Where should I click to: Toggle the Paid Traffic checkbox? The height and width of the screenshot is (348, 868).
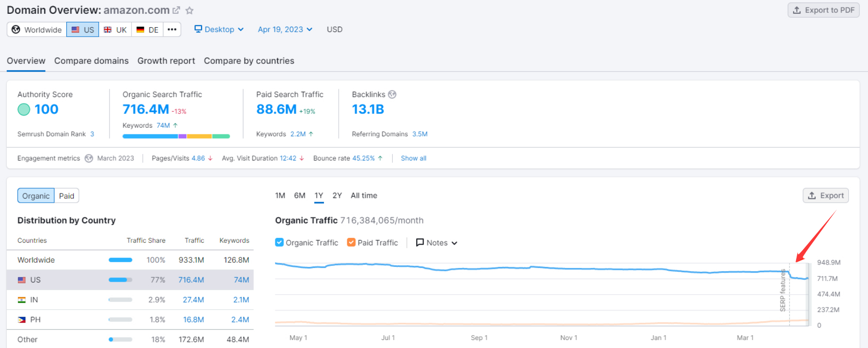[x=352, y=243]
